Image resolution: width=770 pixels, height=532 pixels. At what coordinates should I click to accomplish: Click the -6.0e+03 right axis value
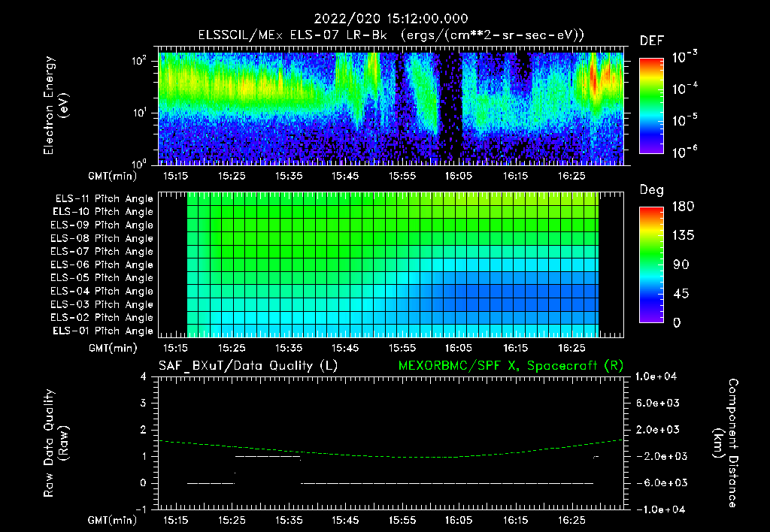click(x=657, y=483)
